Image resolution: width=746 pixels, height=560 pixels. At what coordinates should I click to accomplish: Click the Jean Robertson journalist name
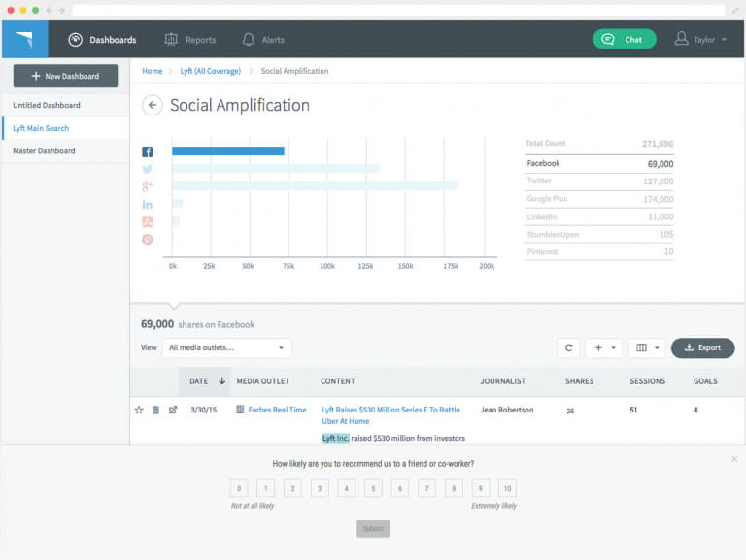click(x=507, y=410)
